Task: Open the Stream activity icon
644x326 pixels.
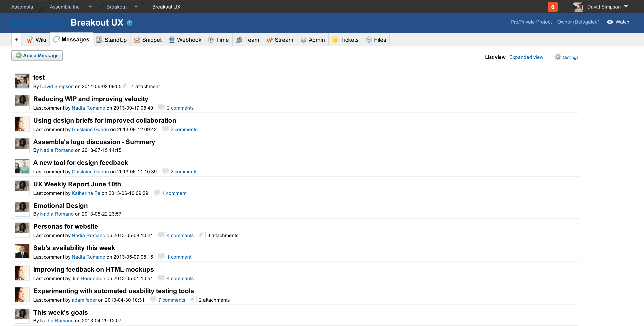Action: click(269, 40)
